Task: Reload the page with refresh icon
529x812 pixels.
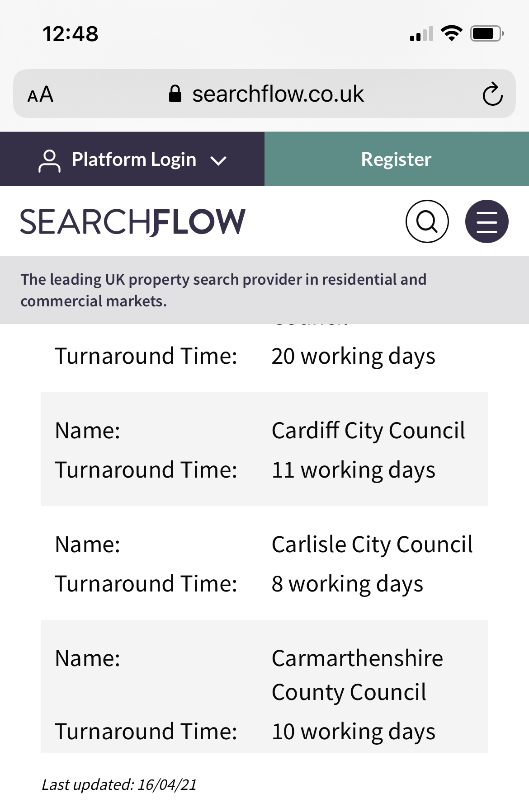Action: (x=492, y=94)
